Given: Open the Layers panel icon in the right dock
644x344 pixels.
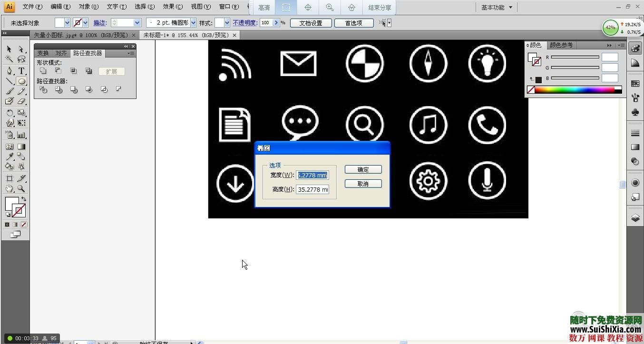Looking at the screenshot, I should click(635, 218).
